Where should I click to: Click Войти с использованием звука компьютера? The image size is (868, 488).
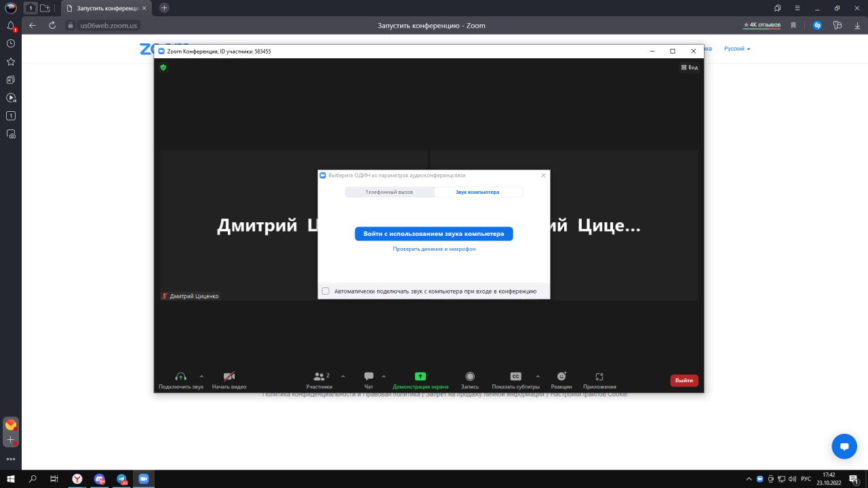(434, 234)
